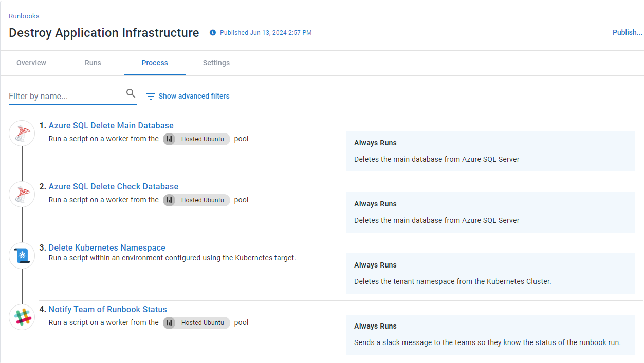Select the Kubernetes icon for the namespace step

pyautogui.click(x=22, y=255)
